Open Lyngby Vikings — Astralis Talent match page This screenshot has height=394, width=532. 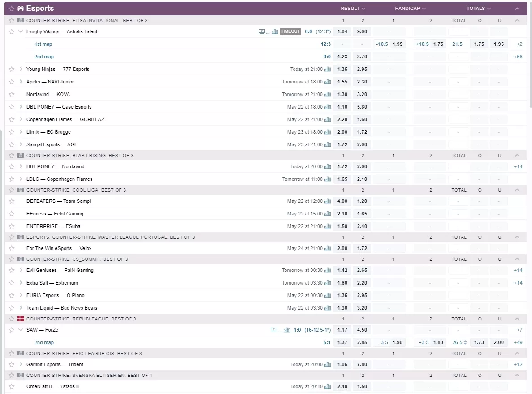pos(62,31)
